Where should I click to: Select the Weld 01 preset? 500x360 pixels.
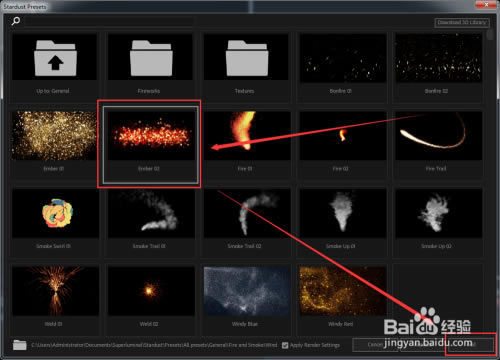[x=55, y=299]
